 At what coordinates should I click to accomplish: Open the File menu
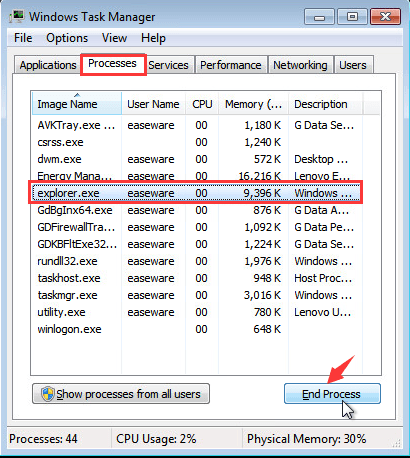point(23,38)
